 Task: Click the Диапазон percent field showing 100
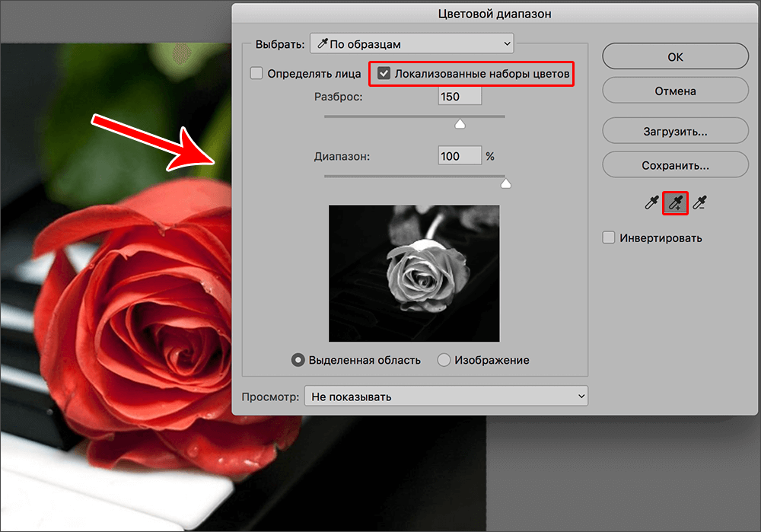click(460, 156)
